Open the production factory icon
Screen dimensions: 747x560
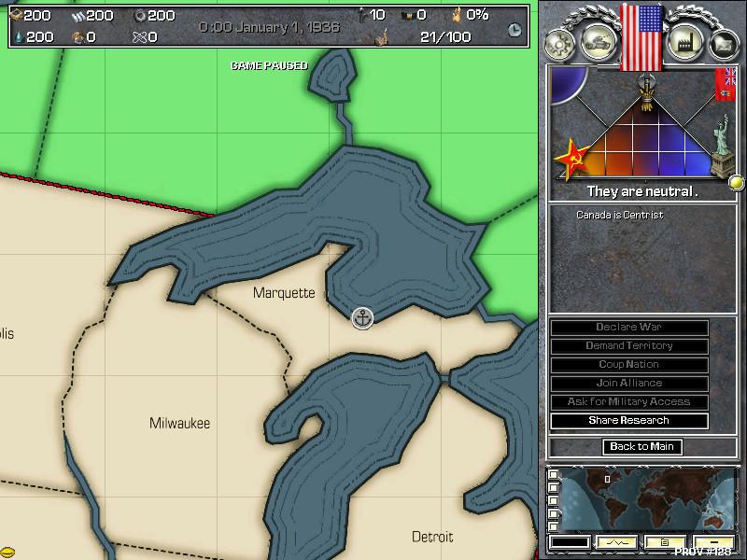(684, 42)
